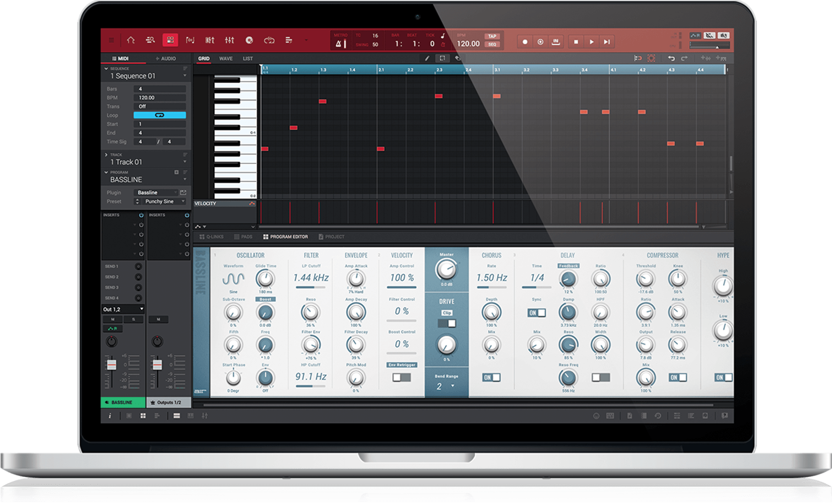Toggle the Delay Sync ON switch
This screenshot has width=832, height=504.
click(537, 313)
